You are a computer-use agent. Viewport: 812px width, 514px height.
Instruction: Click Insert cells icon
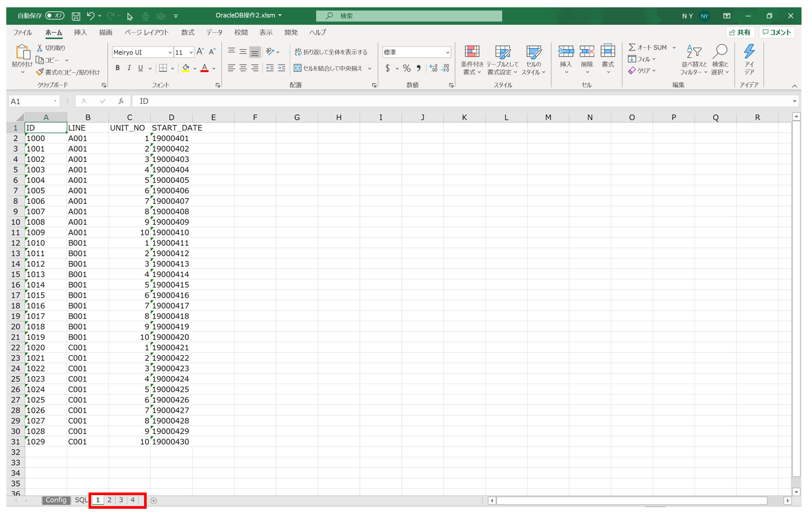pos(566,51)
